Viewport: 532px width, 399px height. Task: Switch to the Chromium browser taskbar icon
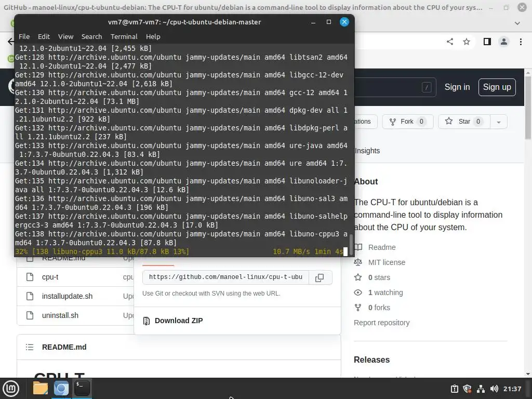click(61, 389)
